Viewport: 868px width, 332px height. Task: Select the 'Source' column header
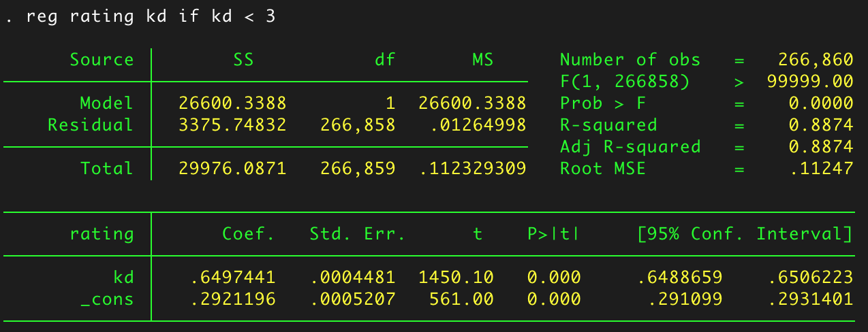[x=102, y=60]
